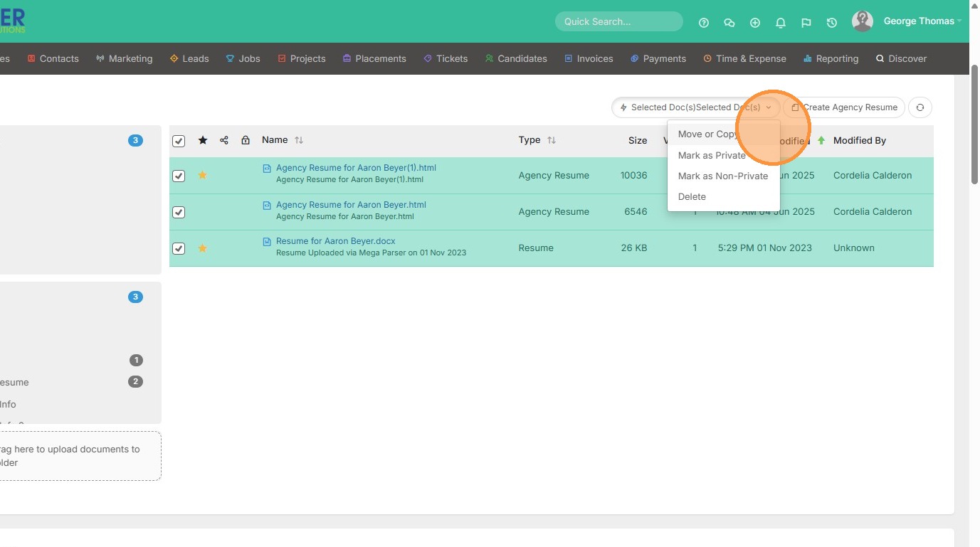The image size is (980, 547).
Task: Open the chat messages icon
Action: point(729,22)
